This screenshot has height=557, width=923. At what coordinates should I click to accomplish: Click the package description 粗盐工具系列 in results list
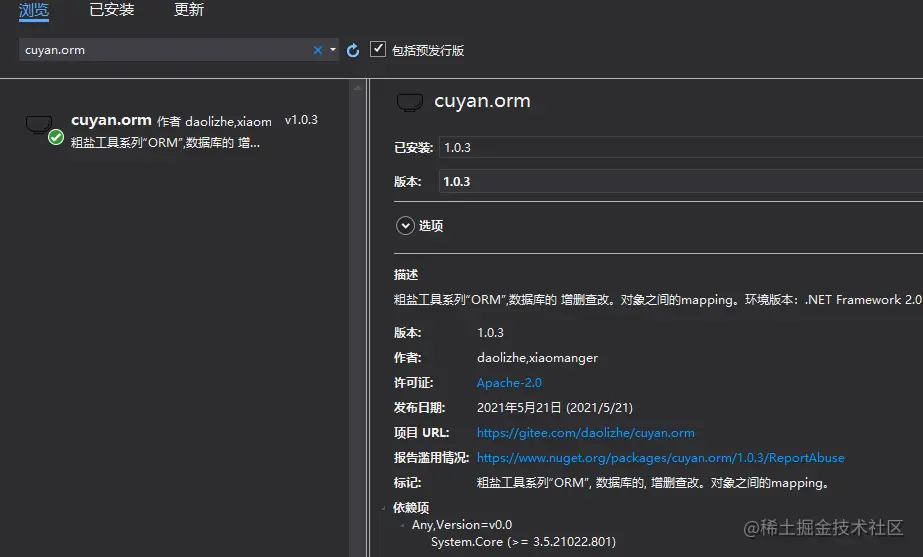point(165,142)
